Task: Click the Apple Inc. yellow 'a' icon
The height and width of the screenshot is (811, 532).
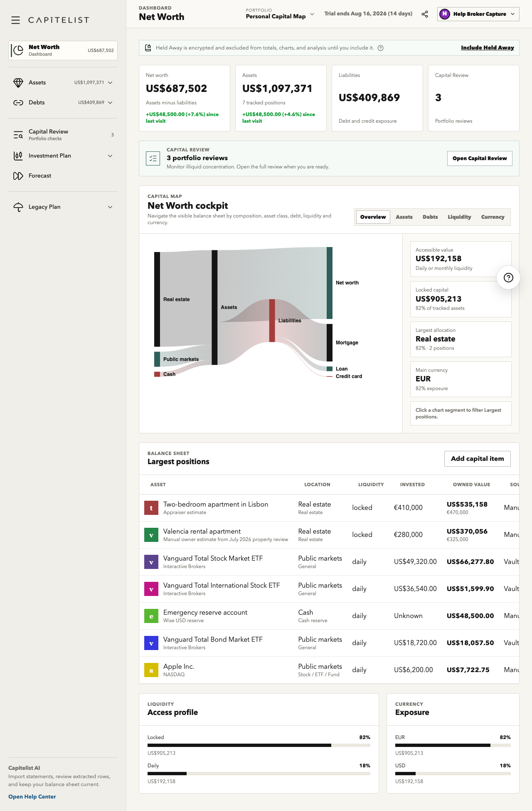Action: pos(151,670)
